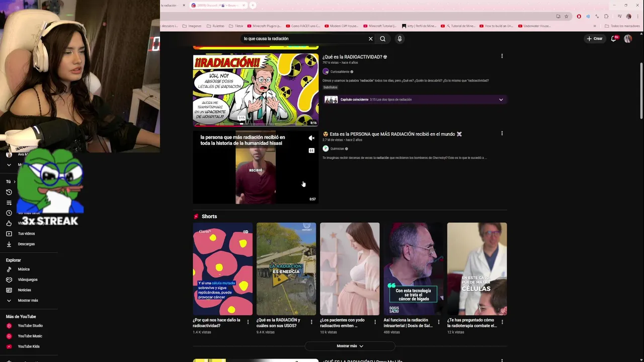Open the PUEDE MATAR CÉLULAS Short thumbnail
644x362 pixels.
tap(477, 269)
